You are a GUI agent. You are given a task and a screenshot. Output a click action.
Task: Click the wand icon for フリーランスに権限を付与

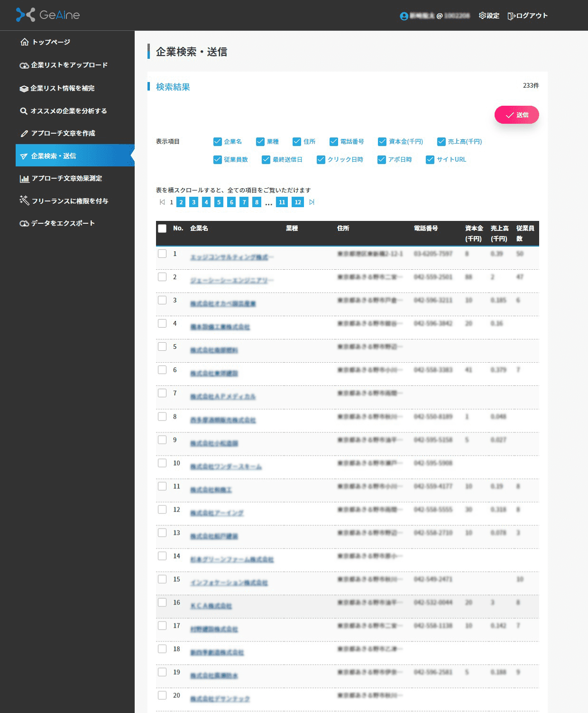24,201
